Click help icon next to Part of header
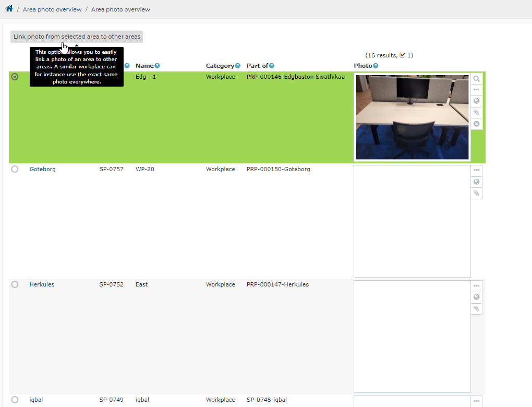Image resolution: width=532 pixels, height=407 pixels. (272, 66)
